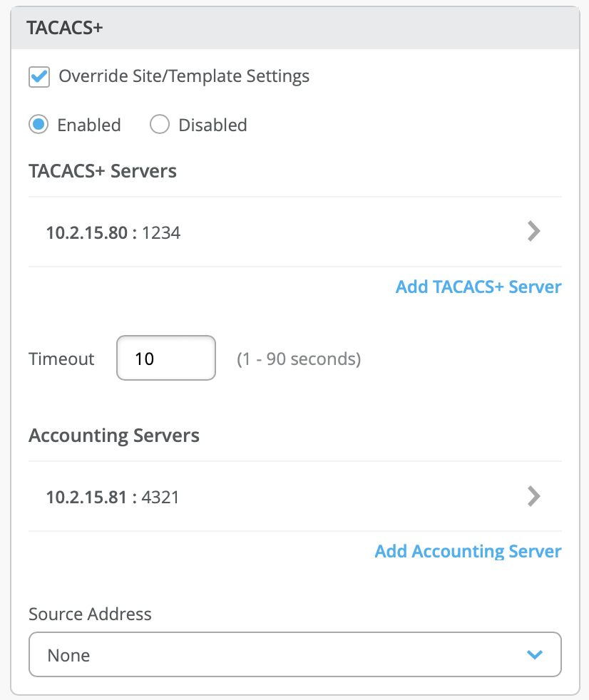
Task: Toggle the Override Site/Template Settings checkbox
Action: tap(39, 76)
